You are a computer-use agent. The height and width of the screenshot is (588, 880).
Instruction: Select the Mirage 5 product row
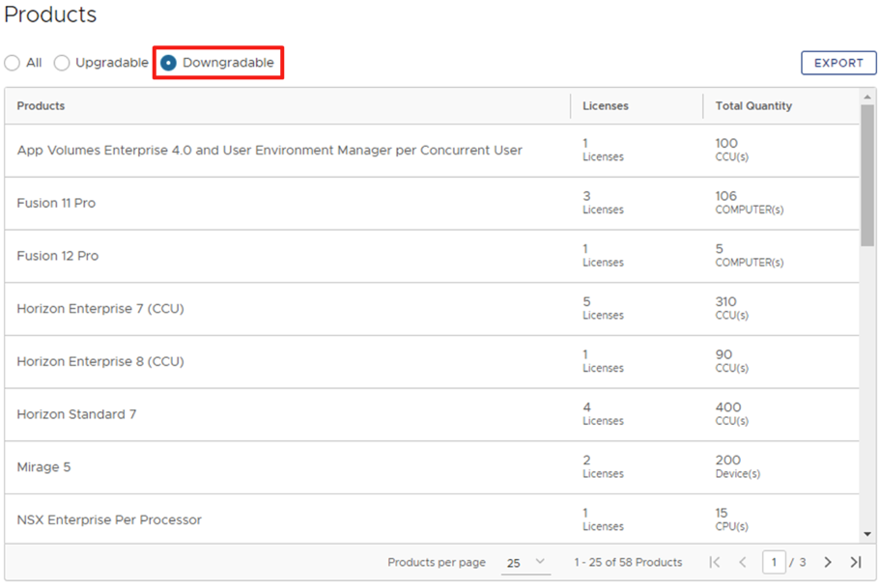click(43, 467)
